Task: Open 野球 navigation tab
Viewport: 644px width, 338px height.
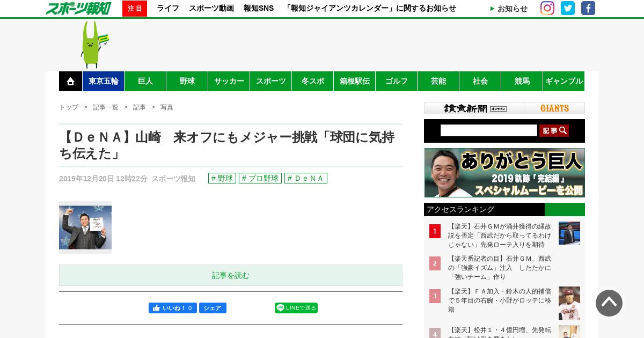Action: 187,81
